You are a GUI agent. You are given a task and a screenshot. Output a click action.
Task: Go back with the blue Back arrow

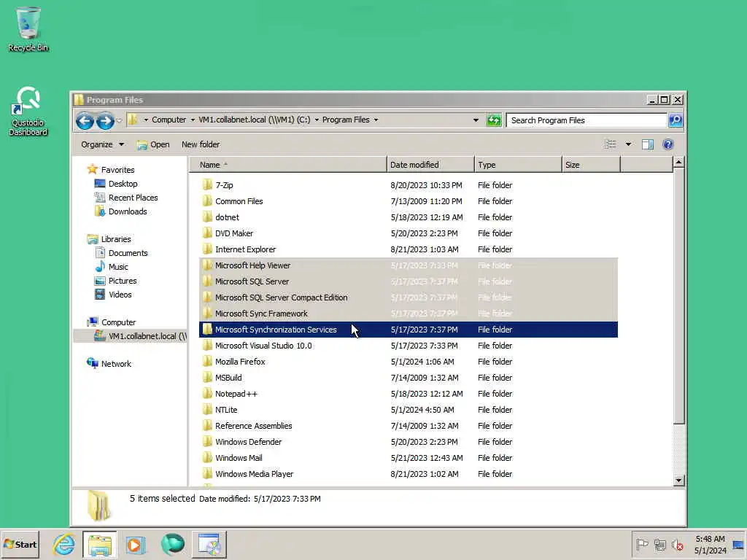[85, 121]
